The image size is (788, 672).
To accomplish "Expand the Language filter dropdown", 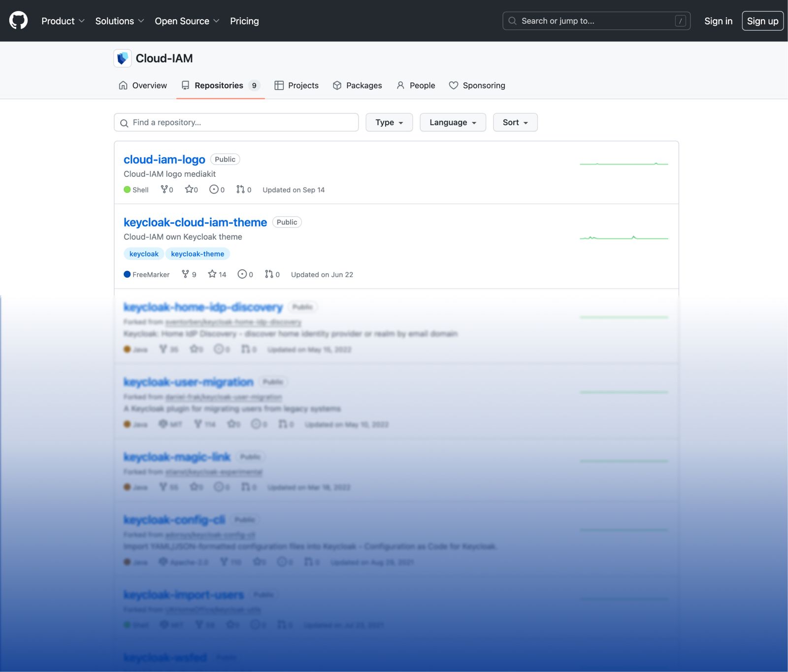I will coord(452,122).
